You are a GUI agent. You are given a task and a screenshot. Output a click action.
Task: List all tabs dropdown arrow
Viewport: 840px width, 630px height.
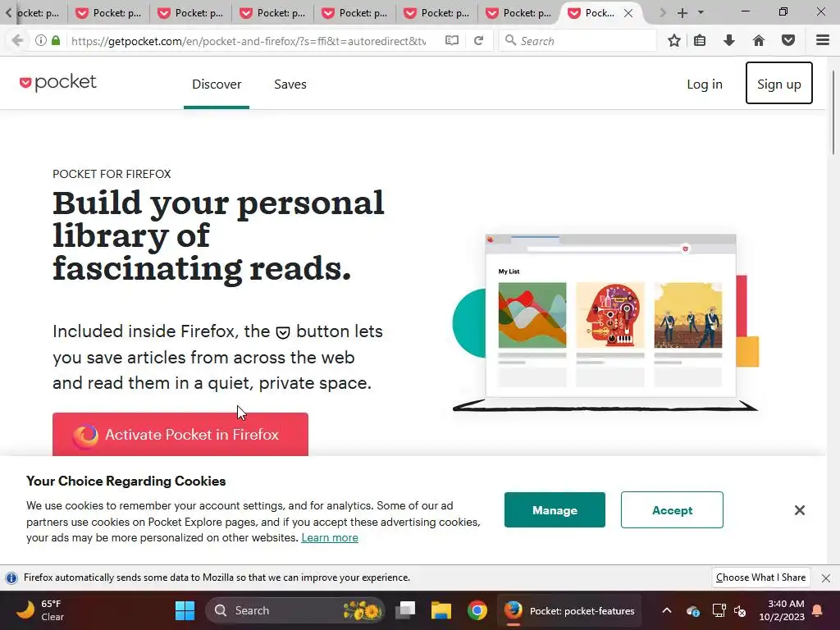coord(701,13)
